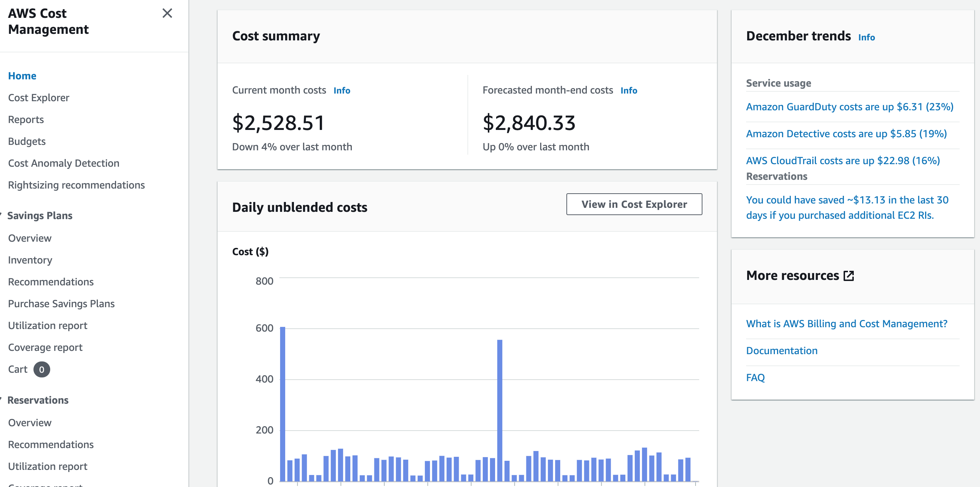Close the AWS Cost Management sidebar
The width and height of the screenshot is (980, 487).
coord(167,13)
